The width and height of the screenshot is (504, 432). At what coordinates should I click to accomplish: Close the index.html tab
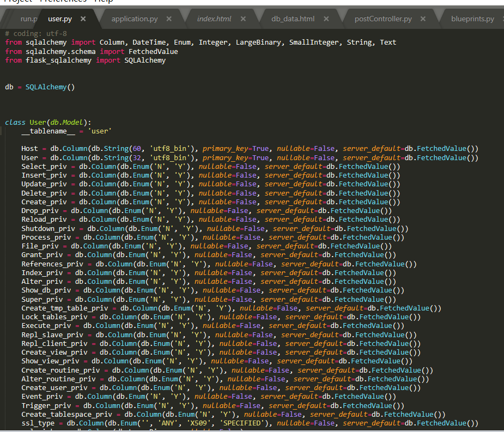point(243,19)
